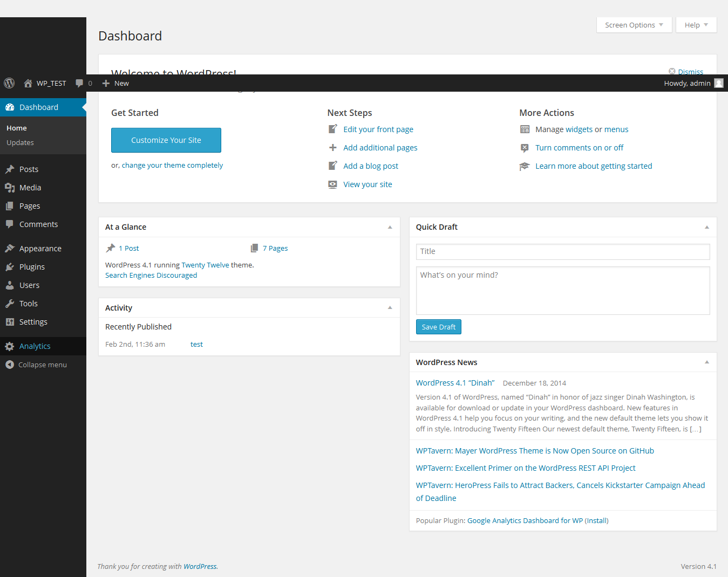Open the Howdy, admin account menu
The image size is (728, 577).
[693, 83]
